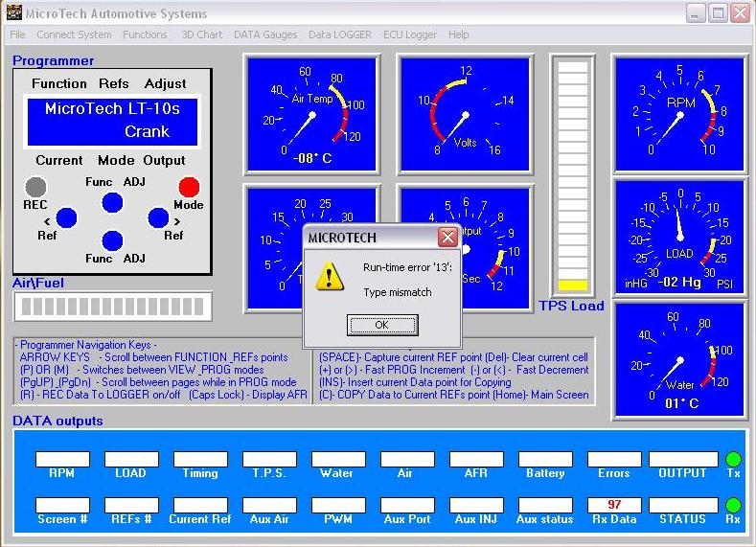Viewport: 756px width, 547px height.
Task: Close the MICROTECH error dialog
Action: tap(447, 238)
